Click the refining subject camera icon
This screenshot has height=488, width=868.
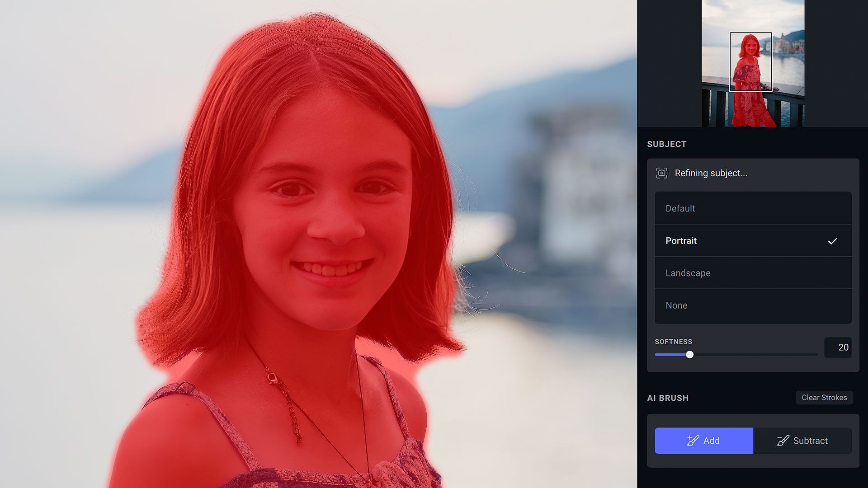(661, 173)
